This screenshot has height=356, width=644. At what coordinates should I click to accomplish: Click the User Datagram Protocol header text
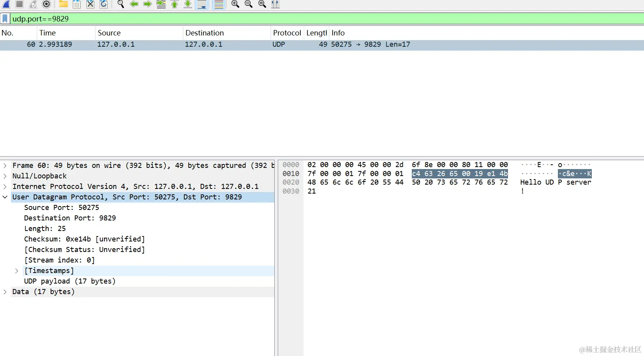(x=127, y=197)
